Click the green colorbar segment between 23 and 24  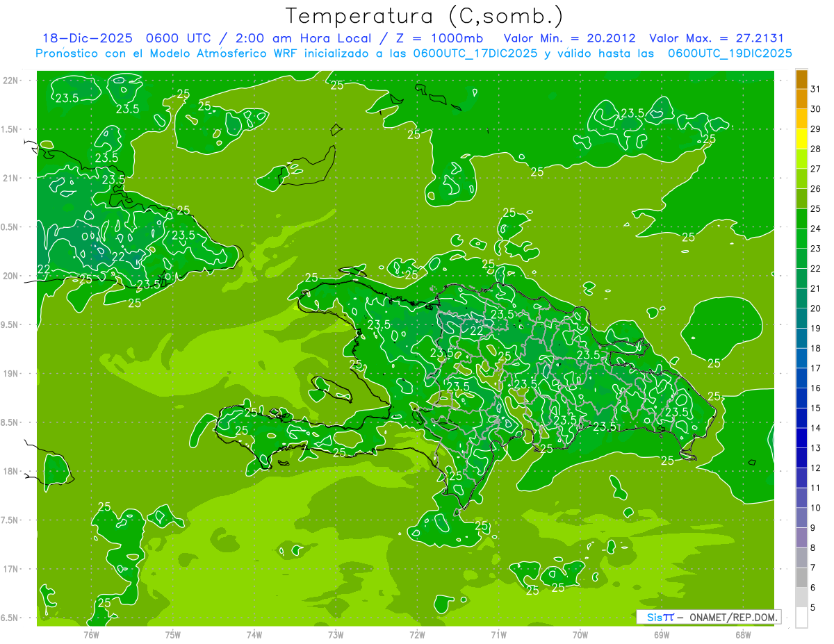click(801, 239)
